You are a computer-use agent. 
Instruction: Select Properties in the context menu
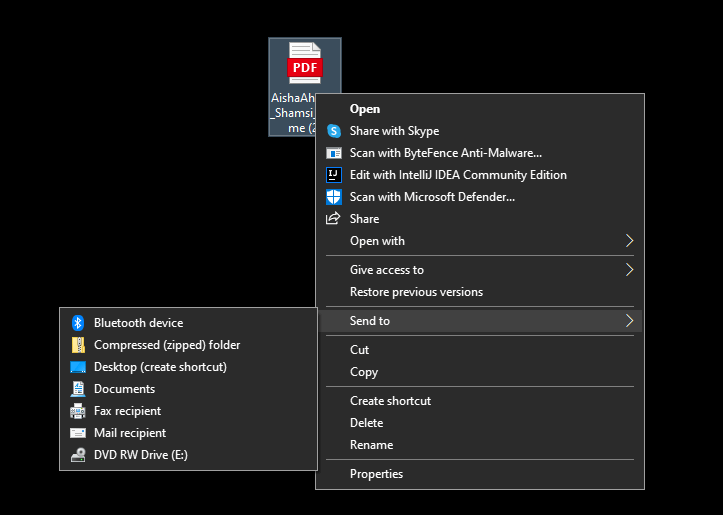pyautogui.click(x=376, y=474)
